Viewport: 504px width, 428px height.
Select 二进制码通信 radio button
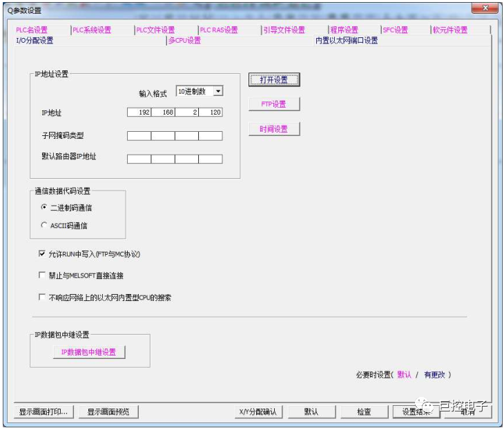point(45,207)
